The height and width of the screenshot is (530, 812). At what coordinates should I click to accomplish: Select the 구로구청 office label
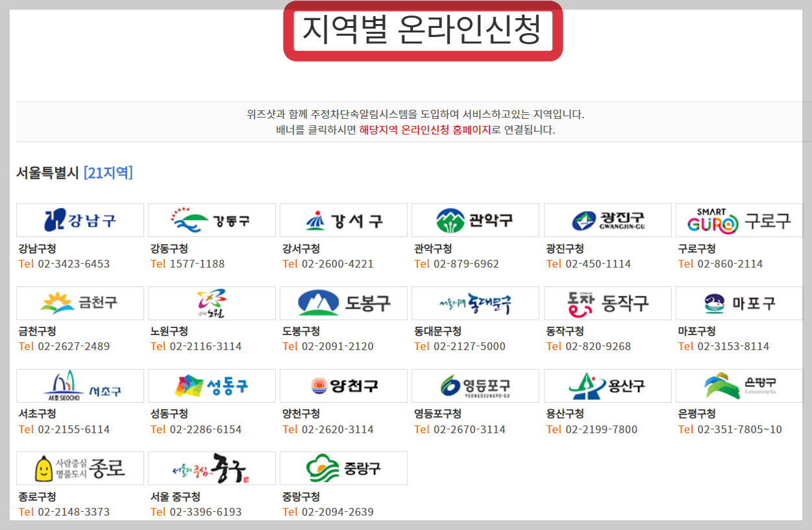tap(697, 249)
